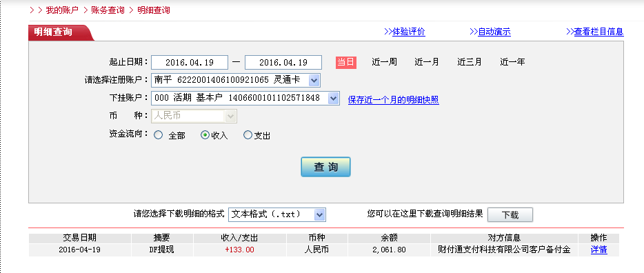Choose the 近一月 date range

click(427, 62)
